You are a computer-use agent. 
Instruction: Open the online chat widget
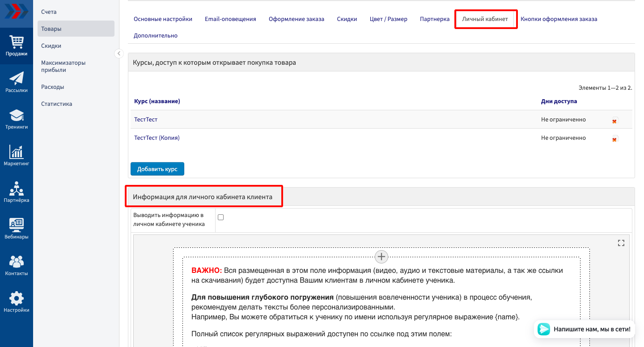585,329
